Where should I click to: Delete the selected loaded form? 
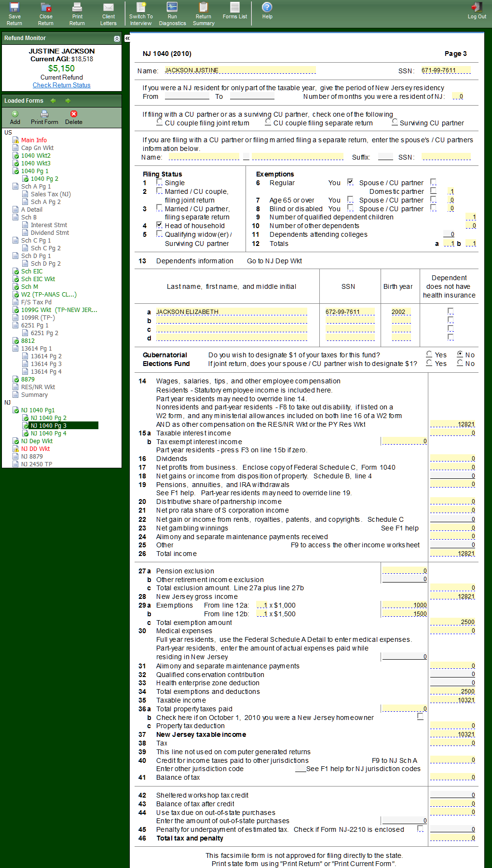74,117
